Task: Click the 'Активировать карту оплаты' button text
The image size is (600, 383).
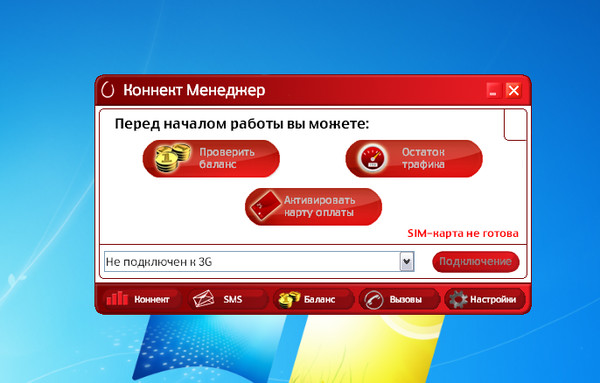Action: click(319, 206)
